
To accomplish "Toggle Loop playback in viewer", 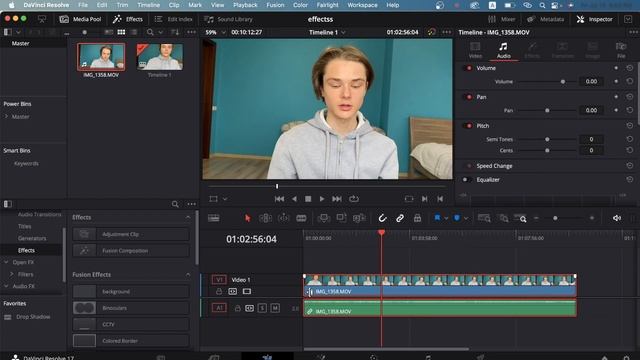I will [x=354, y=199].
